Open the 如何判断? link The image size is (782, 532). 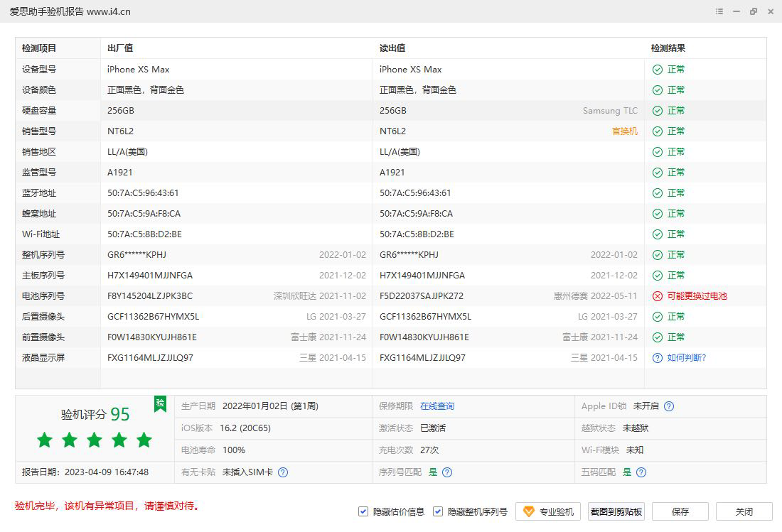(687, 358)
